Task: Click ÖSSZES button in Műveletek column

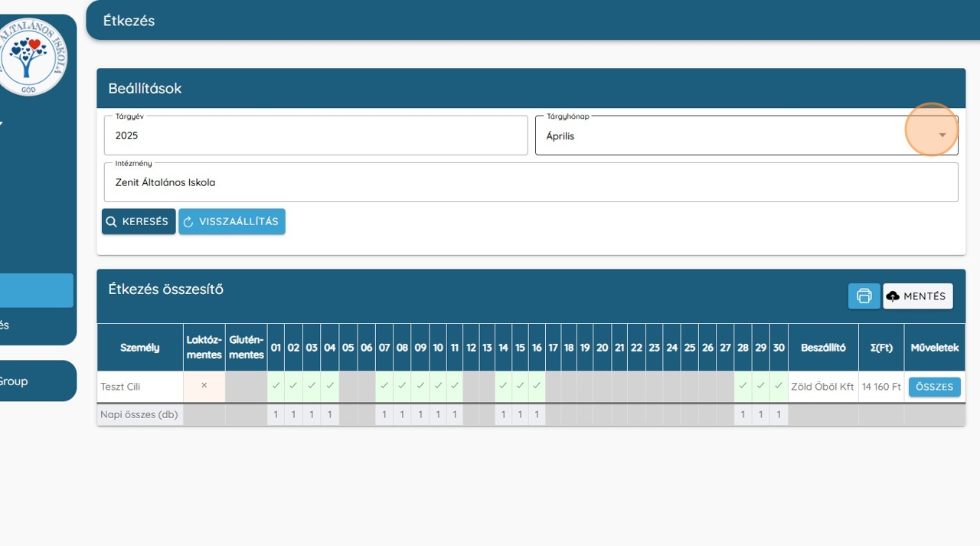Action: 934,387
